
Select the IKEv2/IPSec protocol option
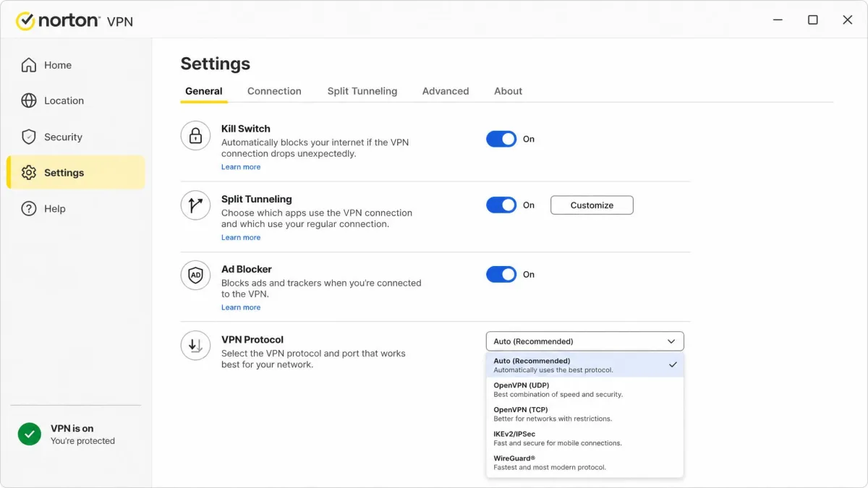click(x=585, y=438)
